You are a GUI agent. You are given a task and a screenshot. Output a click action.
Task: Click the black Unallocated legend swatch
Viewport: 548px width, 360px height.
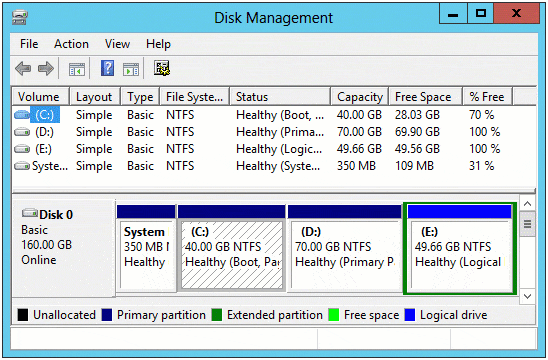click(x=23, y=315)
